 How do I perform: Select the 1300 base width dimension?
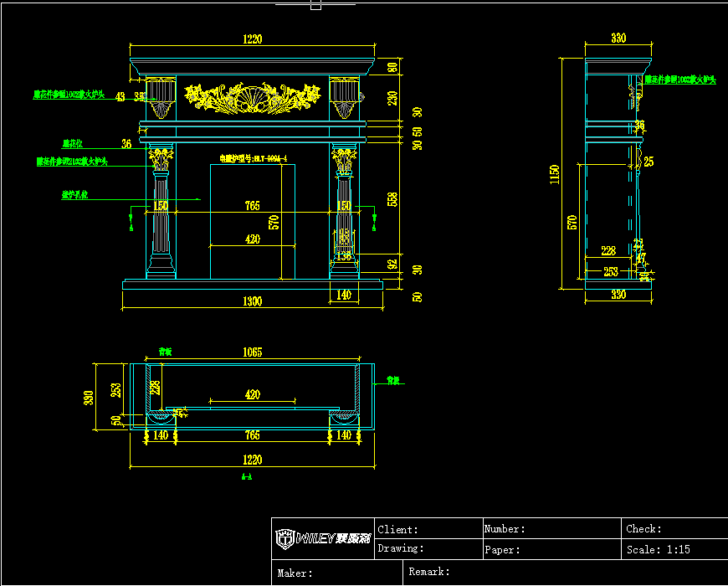252,301
